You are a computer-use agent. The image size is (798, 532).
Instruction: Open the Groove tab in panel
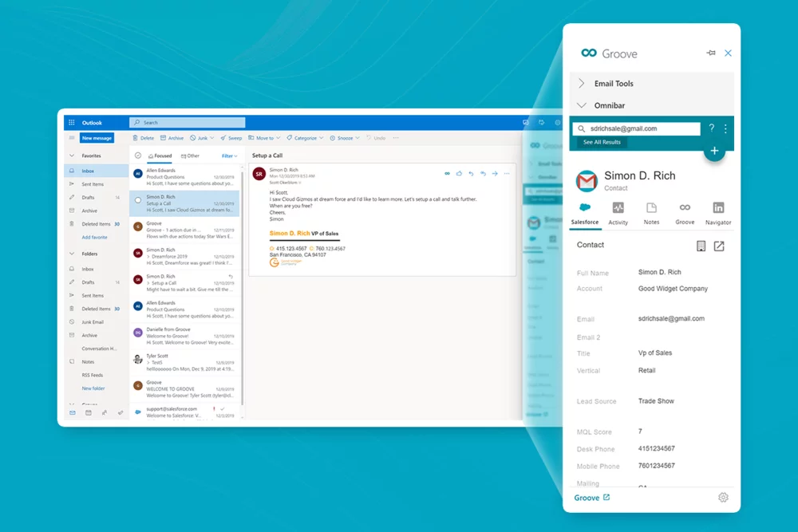click(685, 214)
